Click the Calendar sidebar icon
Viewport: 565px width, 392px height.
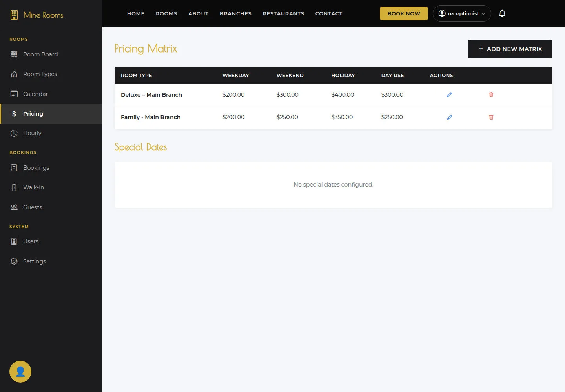pos(14,94)
